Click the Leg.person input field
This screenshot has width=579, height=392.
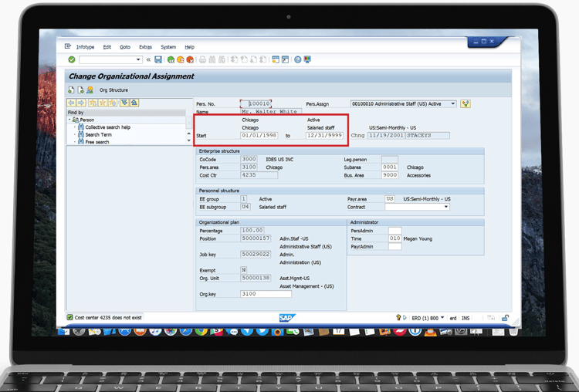[x=390, y=160]
